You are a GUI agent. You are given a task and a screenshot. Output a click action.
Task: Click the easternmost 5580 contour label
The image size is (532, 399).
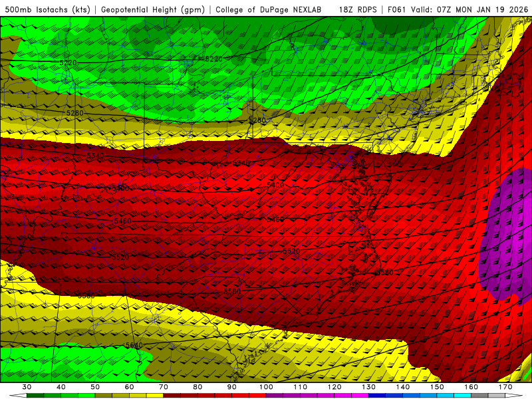(x=385, y=273)
